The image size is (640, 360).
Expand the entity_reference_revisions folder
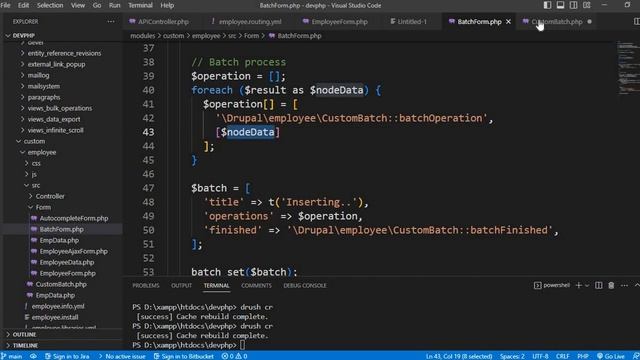(x=64, y=53)
